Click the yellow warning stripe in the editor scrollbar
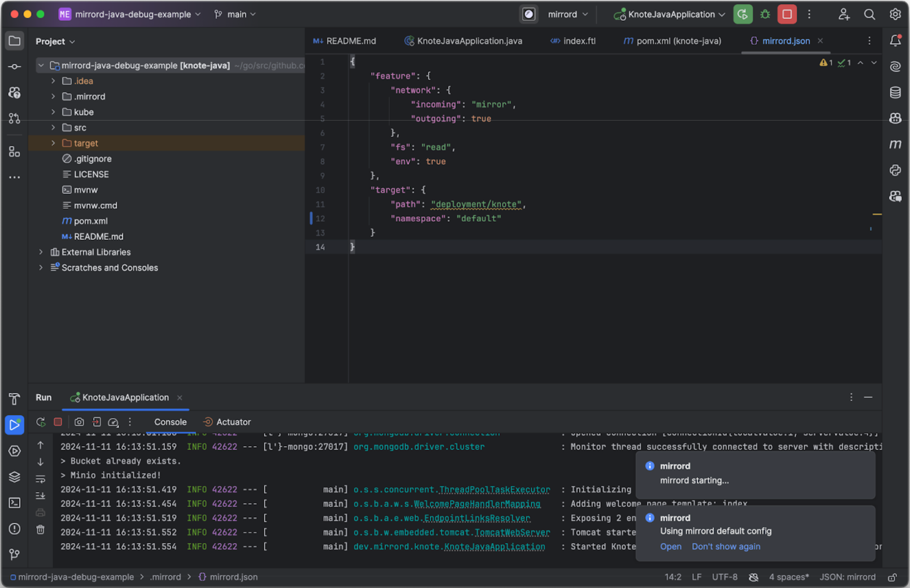This screenshot has width=910, height=588. 876,214
